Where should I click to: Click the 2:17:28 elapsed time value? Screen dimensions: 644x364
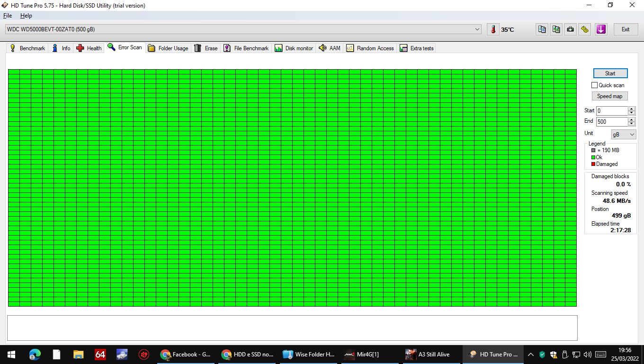[x=620, y=230]
